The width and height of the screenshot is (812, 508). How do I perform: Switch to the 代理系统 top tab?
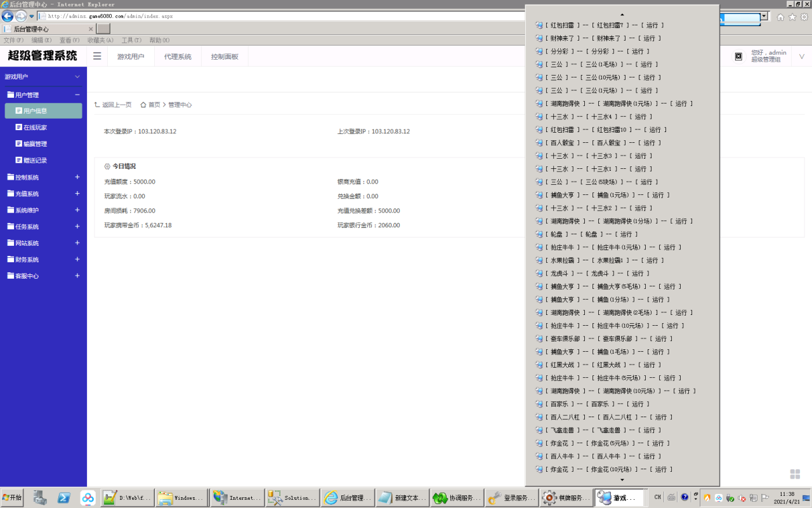(x=178, y=57)
